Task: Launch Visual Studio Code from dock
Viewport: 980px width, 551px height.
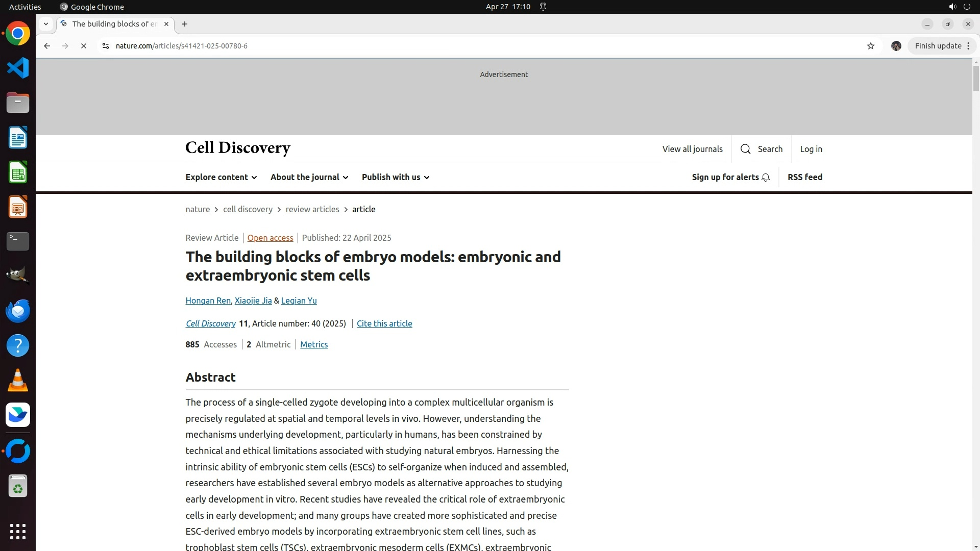Action: [x=18, y=68]
